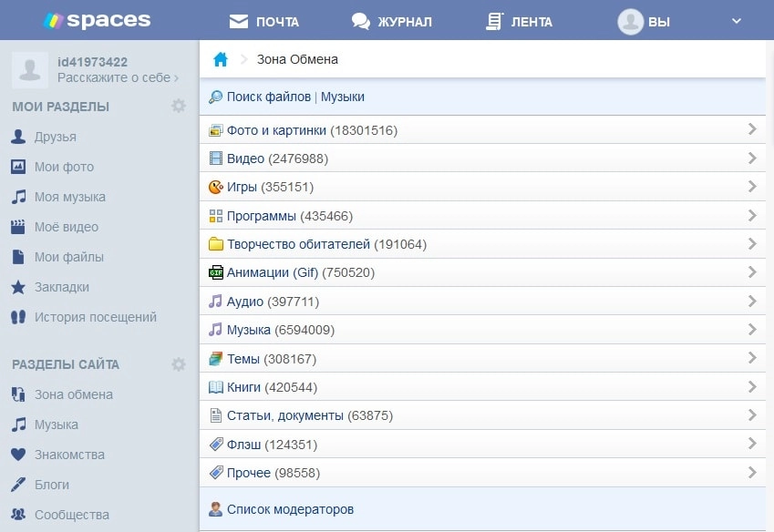
Task: Click the Анимации (Gif) icon
Action: coord(216,272)
